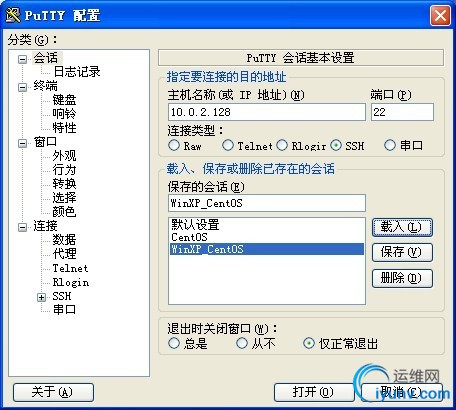Open 数据 settings category
Image resolution: width=456 pixels, height=410 pixels.
click(64, 240)
